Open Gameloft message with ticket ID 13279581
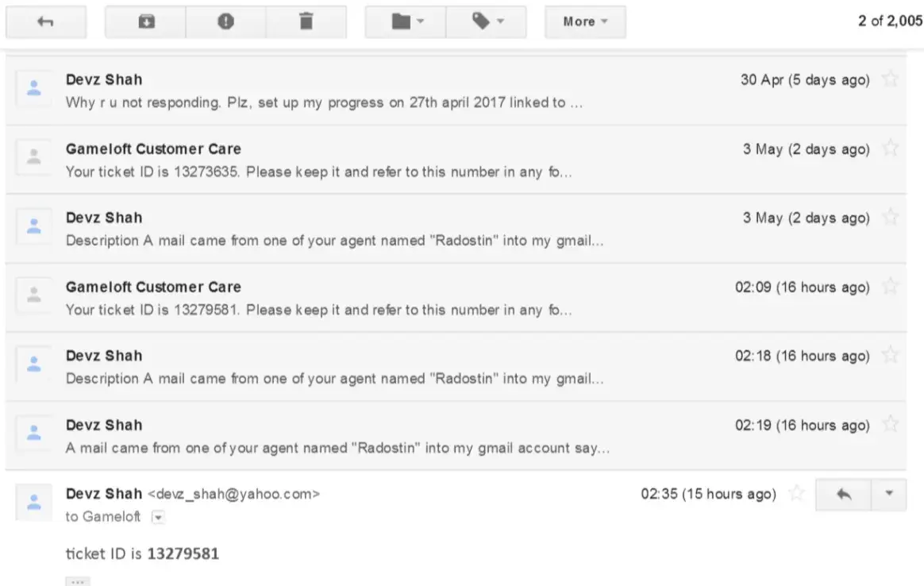The width and height of the screenshot is (924, 586). point(397,298)
